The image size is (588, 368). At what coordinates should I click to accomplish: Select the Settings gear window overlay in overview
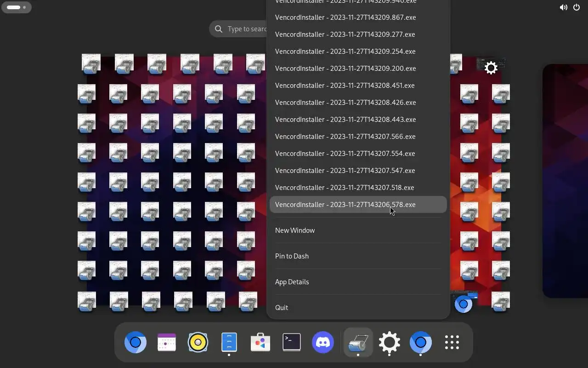[491, 68]
